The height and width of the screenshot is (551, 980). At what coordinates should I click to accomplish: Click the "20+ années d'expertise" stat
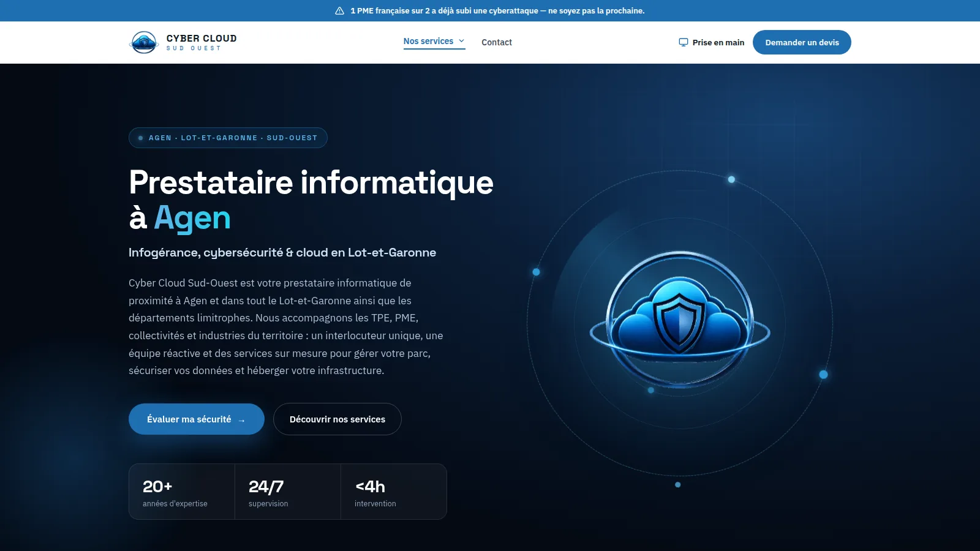pyautogui.click(x=182, y=492)
